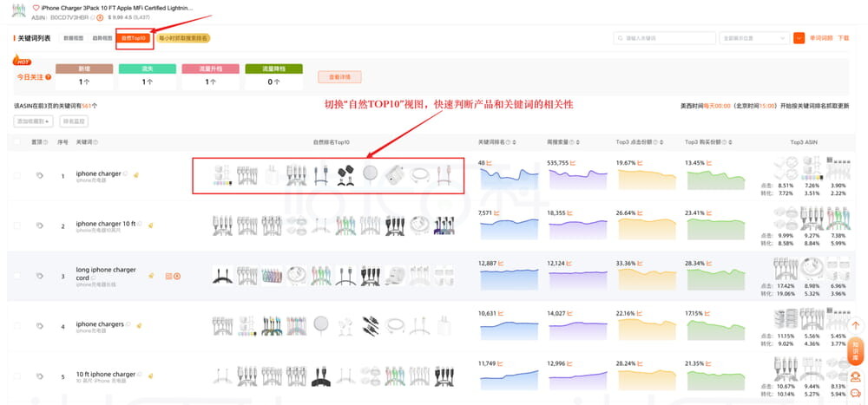The image size is (868, 405).
Task: Toggle the select-all checkbox in table header
Action: (x=17, y=141)
